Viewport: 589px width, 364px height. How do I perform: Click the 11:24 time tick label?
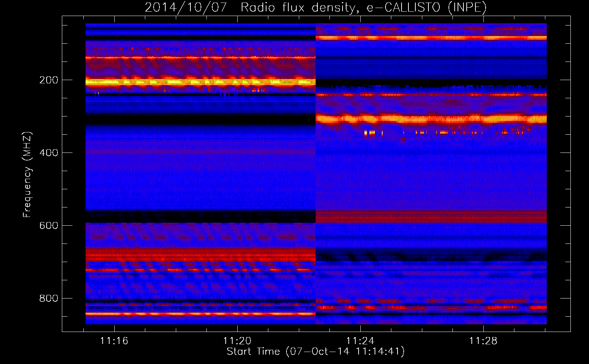[x=360, y=341]
